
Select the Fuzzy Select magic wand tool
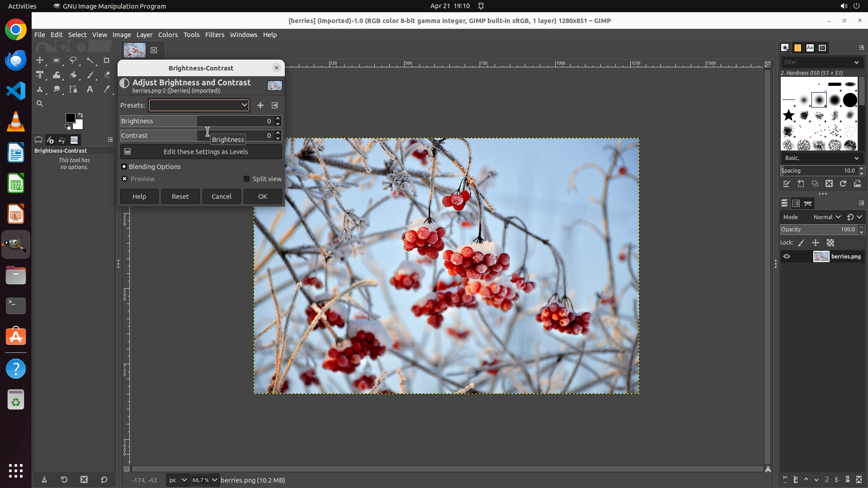pyautogui.click(x=90, y=61)
